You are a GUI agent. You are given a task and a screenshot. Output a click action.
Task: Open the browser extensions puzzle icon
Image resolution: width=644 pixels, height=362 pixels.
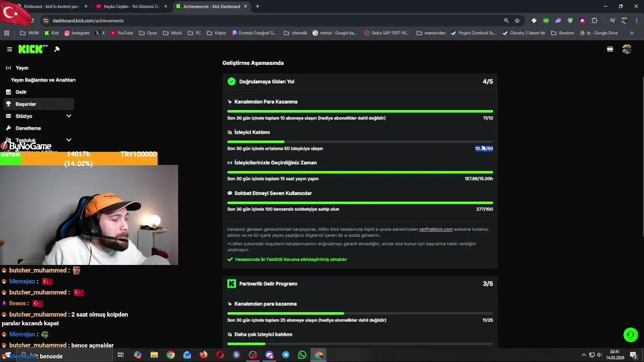(x=594, y=21)
